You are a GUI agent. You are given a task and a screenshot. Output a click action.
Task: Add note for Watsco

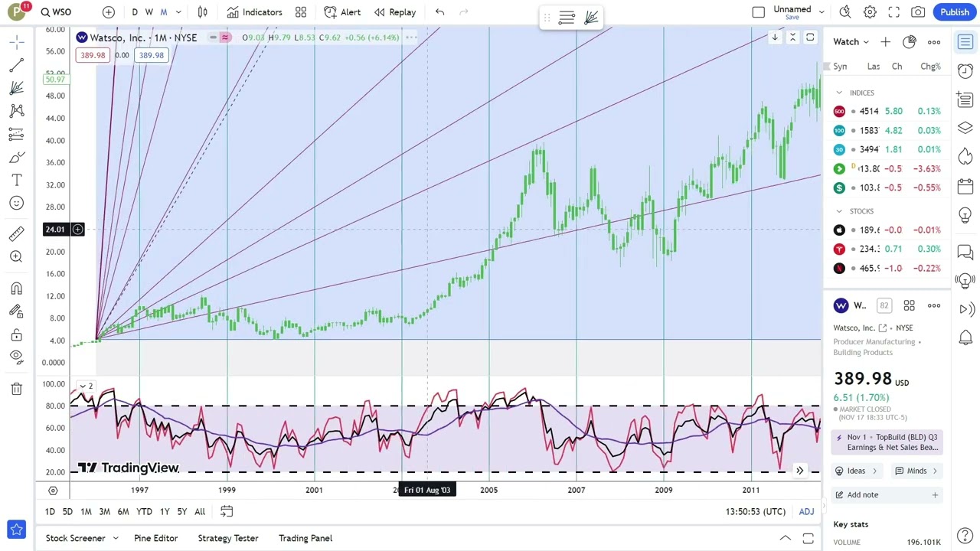tap(887, 495)
